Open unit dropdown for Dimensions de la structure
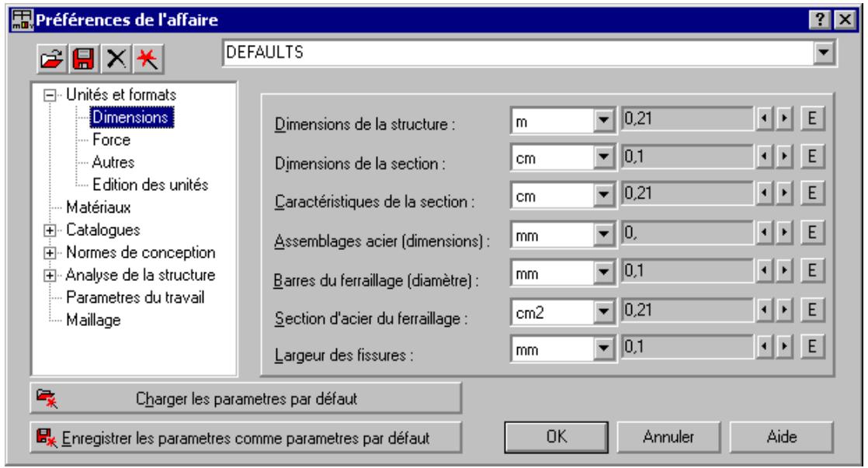This screenshot has width=868, height=468. tap(603, 120)
